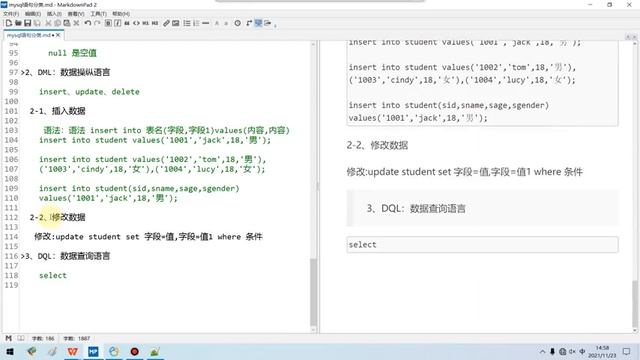Show hidden system tray icons chevron
640x360 pixels.
[x=542, y=351]
